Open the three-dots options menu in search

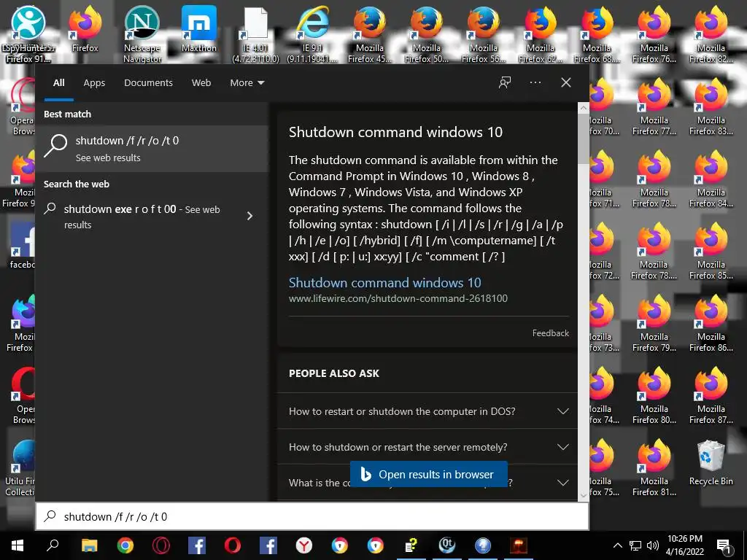pyautogui.click(x=535, y=82)
